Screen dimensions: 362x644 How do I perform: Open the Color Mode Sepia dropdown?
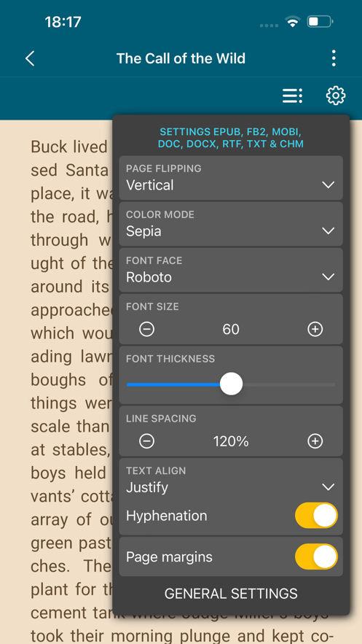pos(231,224)
